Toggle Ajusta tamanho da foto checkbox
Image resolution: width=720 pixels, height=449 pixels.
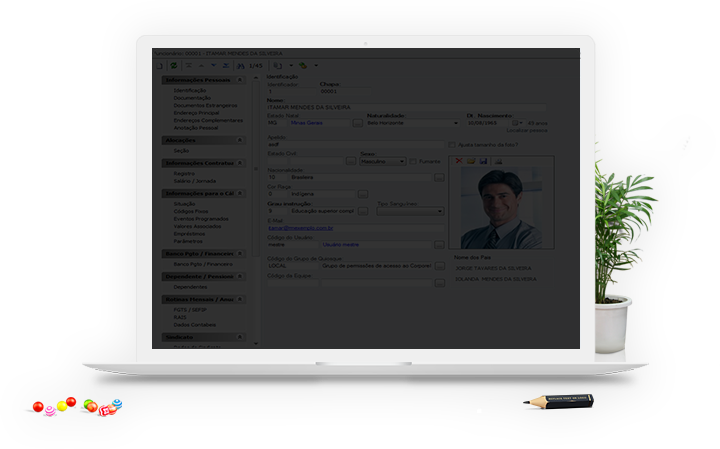coord(452,145)
